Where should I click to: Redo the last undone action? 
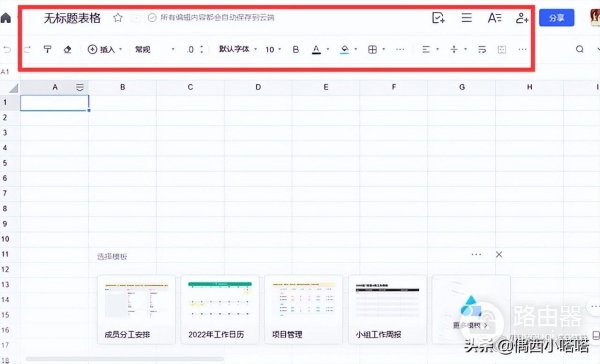[x=27, y=49]
